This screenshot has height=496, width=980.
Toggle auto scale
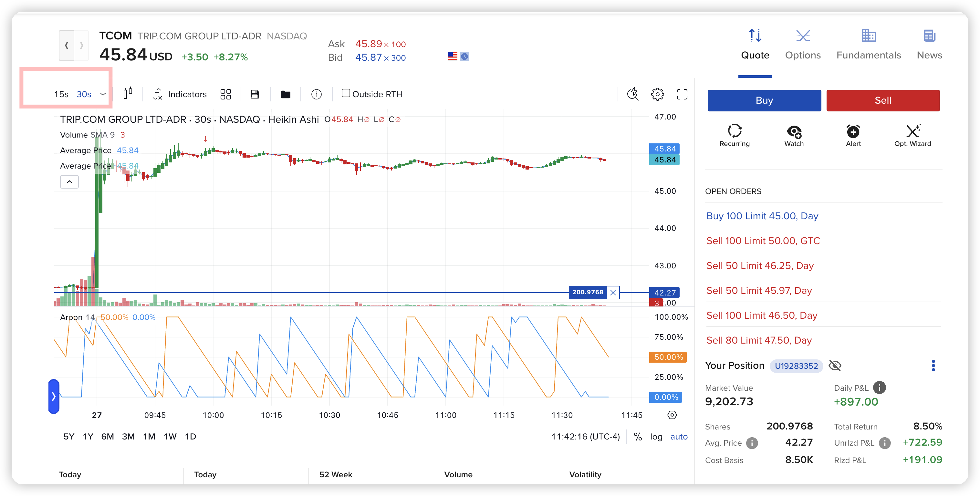tap(679, 437)
